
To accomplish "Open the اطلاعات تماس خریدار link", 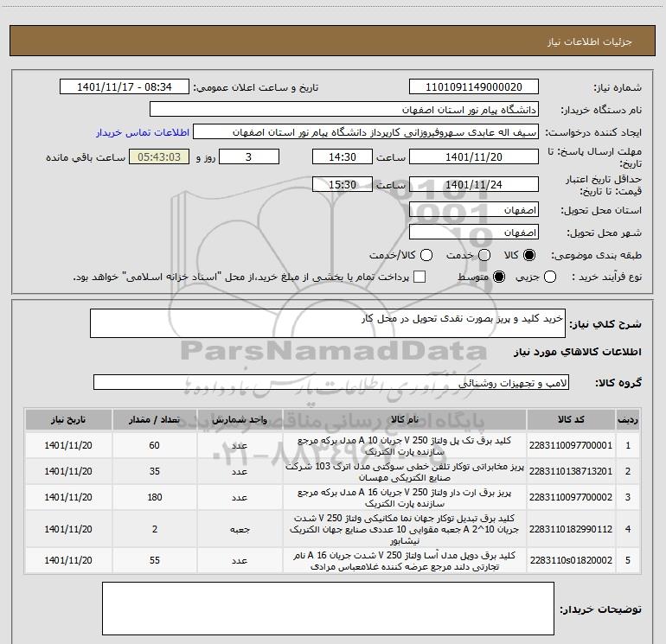I will click(143, 132).
